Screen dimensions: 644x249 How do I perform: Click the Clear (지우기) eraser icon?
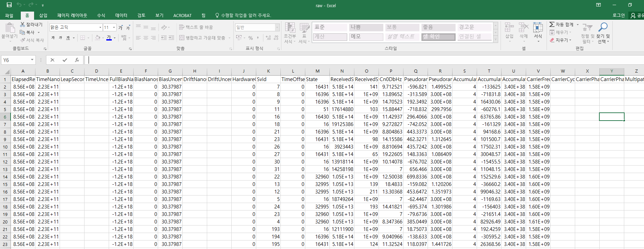[552, 40]
